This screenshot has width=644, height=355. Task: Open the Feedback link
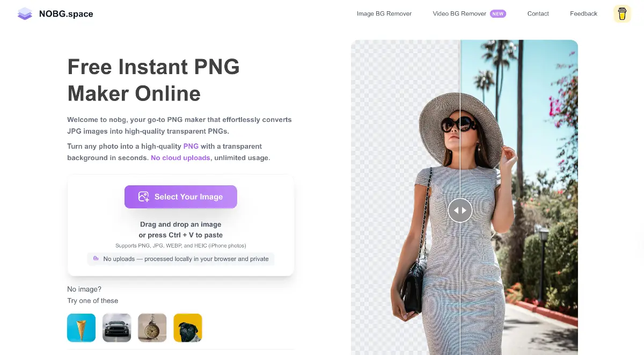pyautogui.click(x=584, y=14)
